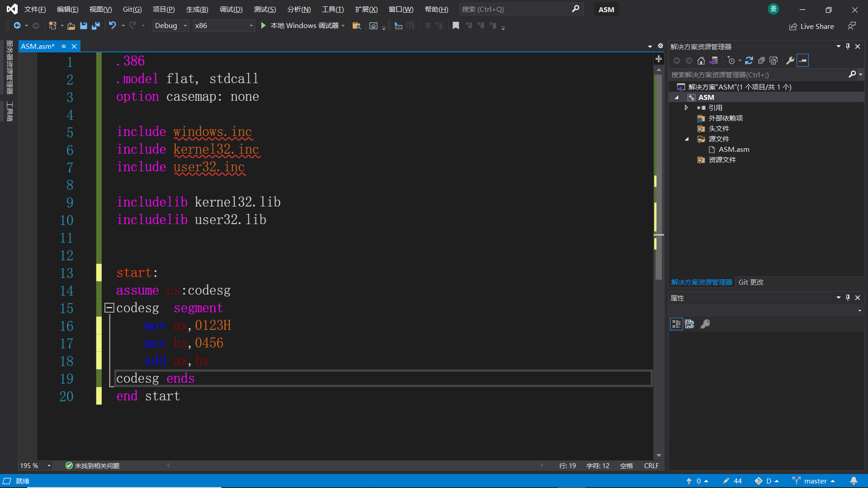868x488 pixels.
Task: Save the current file with floppy icon
Action: pyautogui.click(x=84, y=26)
